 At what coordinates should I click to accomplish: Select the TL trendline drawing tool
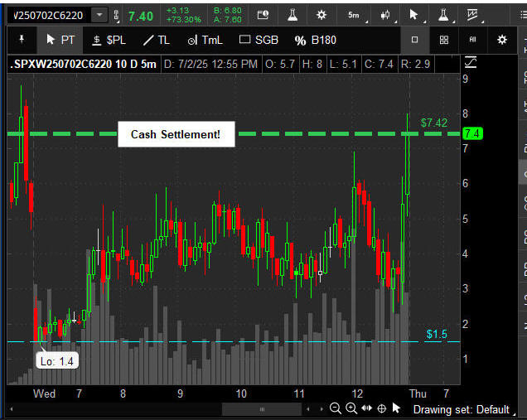point(156,40)
